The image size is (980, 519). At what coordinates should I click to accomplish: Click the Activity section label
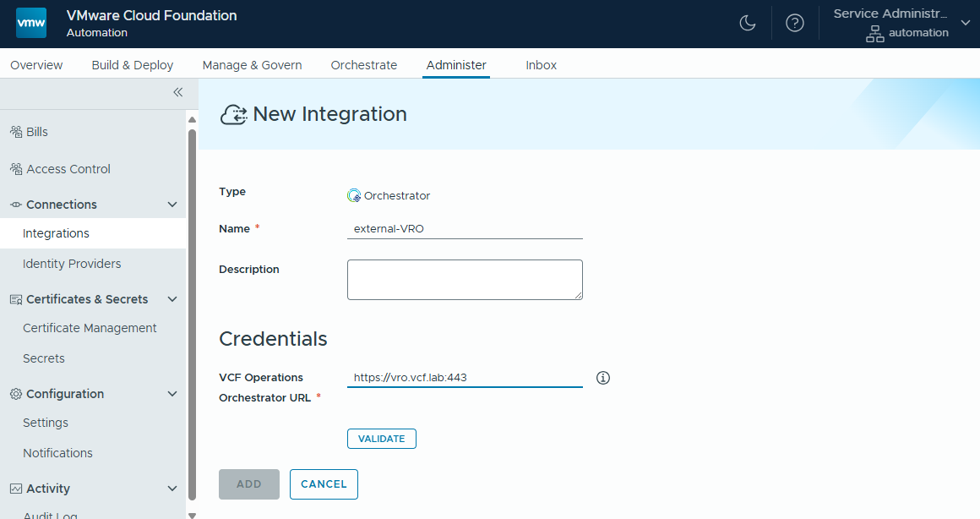pyautogui.click(x=48, y=489)
